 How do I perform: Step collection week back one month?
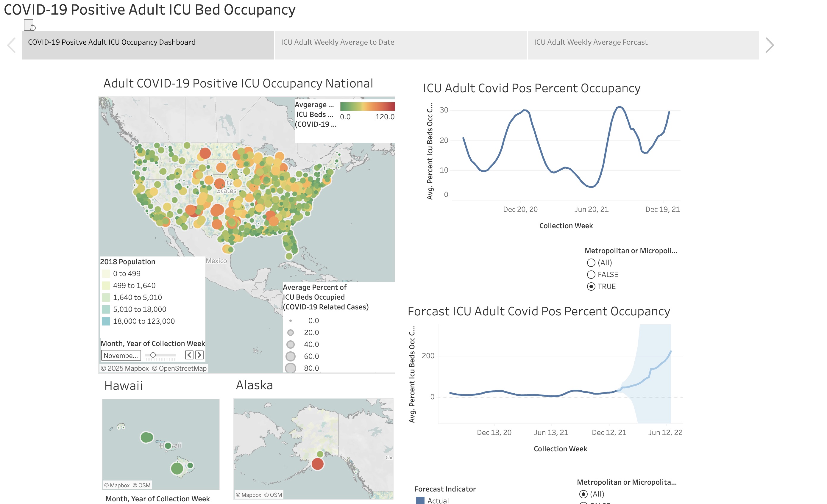tap(189, 355)
